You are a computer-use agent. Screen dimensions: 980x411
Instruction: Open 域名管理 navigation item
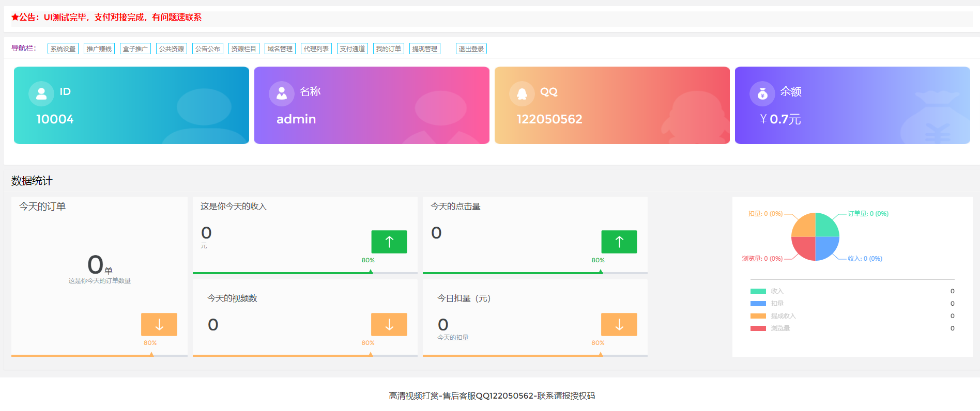point(280,49)
